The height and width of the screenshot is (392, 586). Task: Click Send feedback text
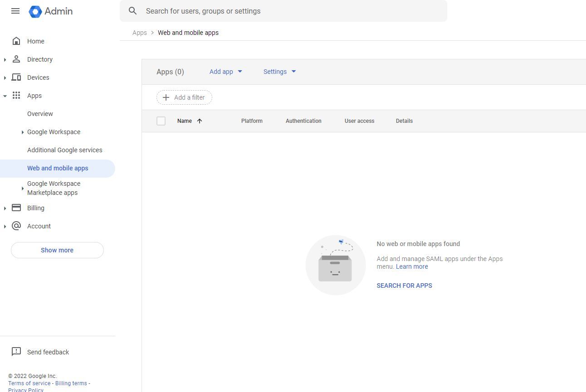pos(48,352)
